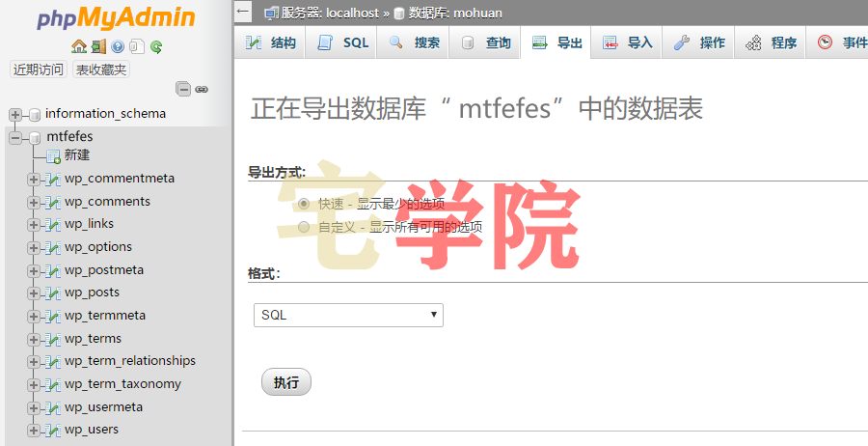
Task: Open the 操作 operations tab
Action: tap(698, 42)
